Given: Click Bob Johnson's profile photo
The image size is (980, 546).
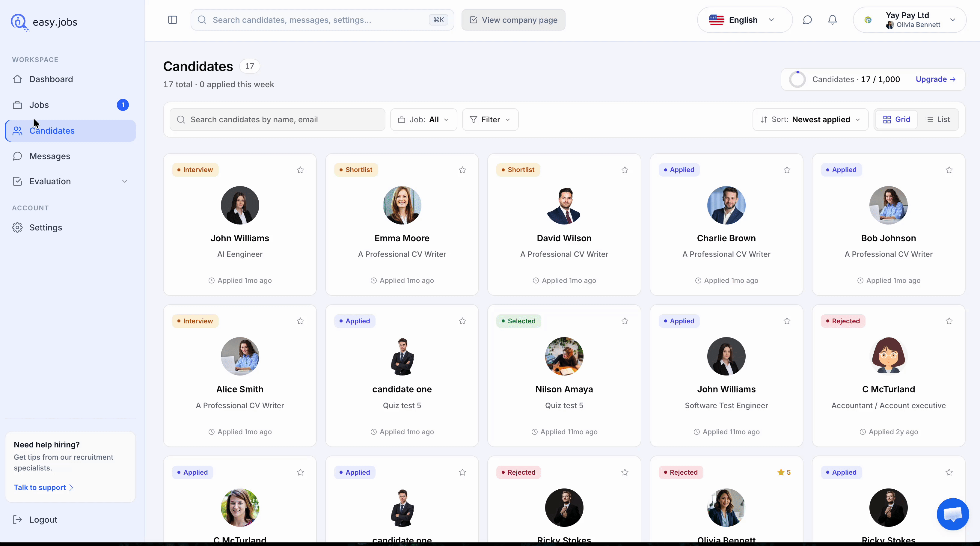Looking at the screenshot, I should point(888,205).
